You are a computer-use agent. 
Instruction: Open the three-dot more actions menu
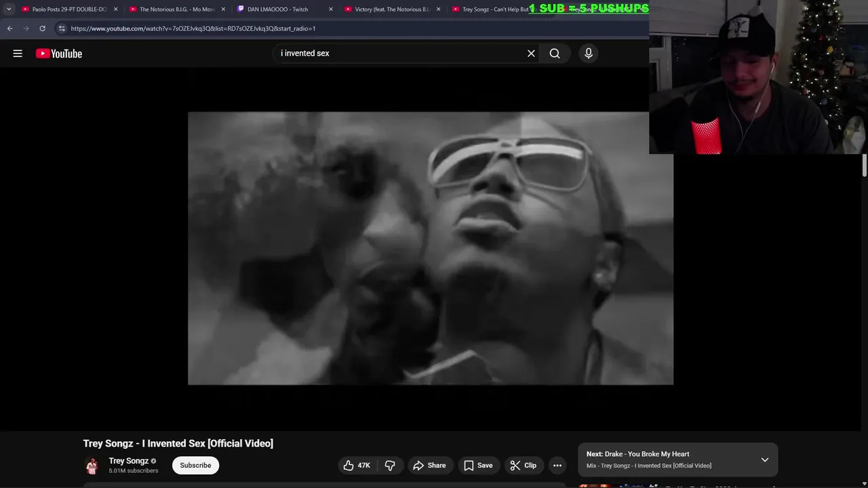point(557,466)
